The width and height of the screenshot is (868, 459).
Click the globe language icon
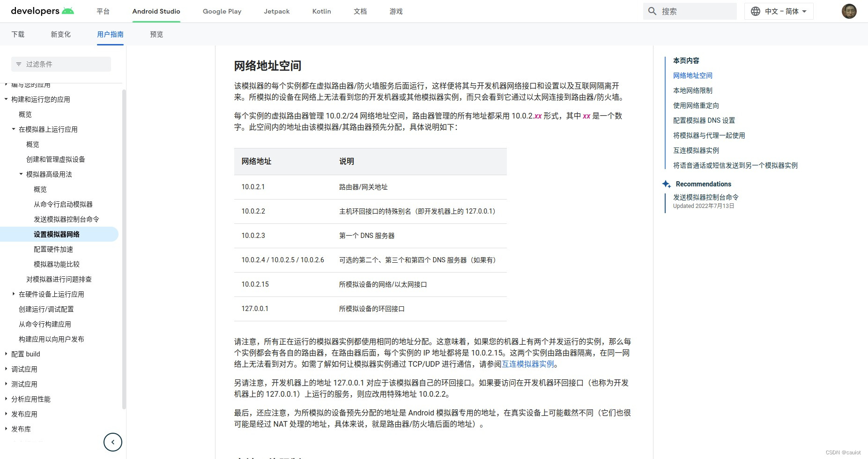[x=755, y=11]
